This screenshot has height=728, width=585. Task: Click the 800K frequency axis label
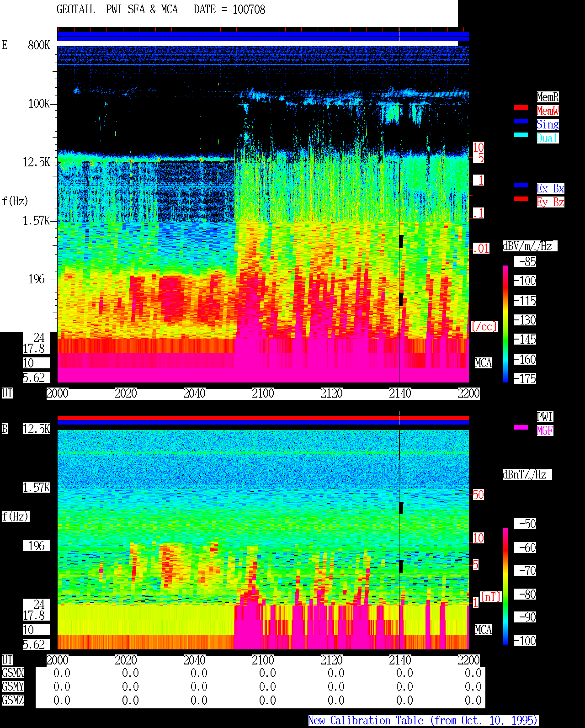pos(39,45)
